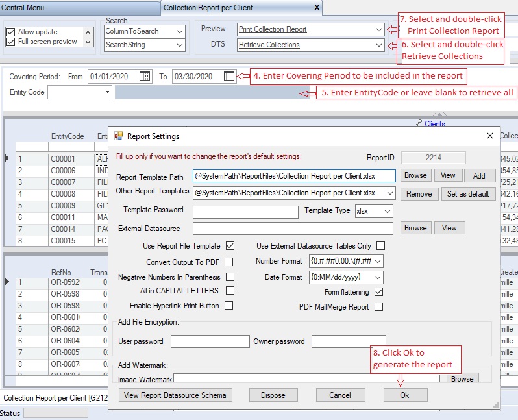518x420 pixels.
Task: Click the Image Watermark text field
Action: coord(306,378)
